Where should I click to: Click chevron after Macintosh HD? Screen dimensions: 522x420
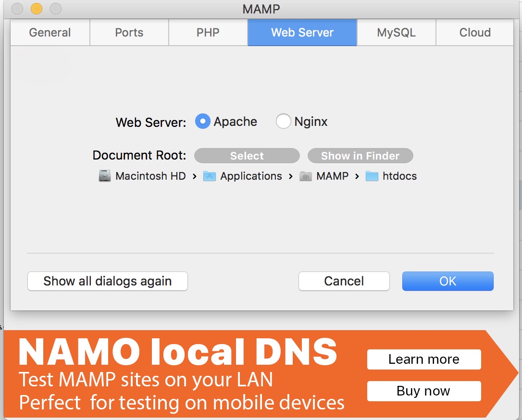[195, 176]
